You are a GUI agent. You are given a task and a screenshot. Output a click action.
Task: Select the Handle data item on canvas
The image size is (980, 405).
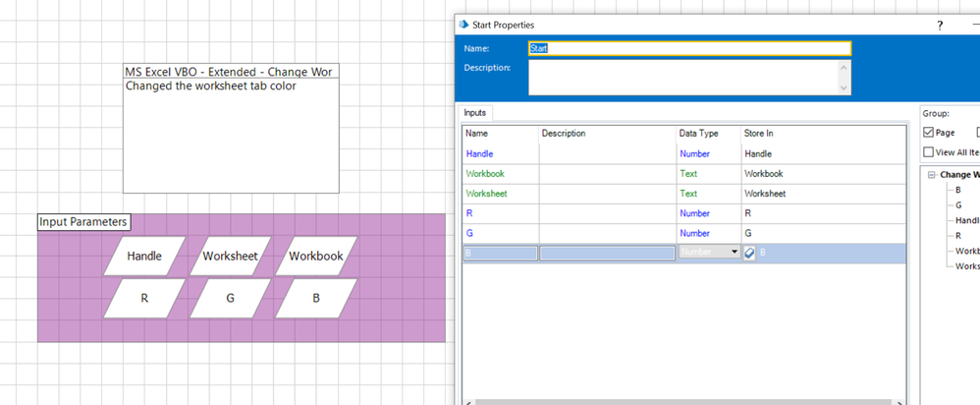(x=144, y=256)
